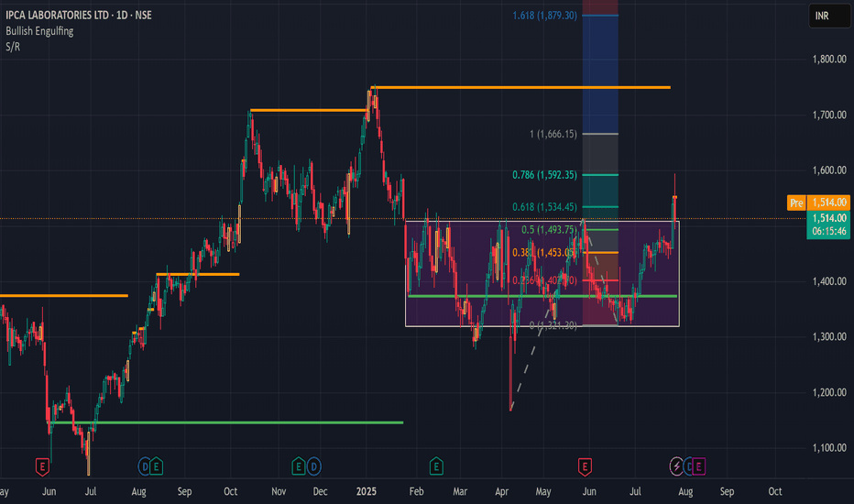Click the 1,600.00 price axis label
Screen dimensions: 854x504
(x=829, y=170)
